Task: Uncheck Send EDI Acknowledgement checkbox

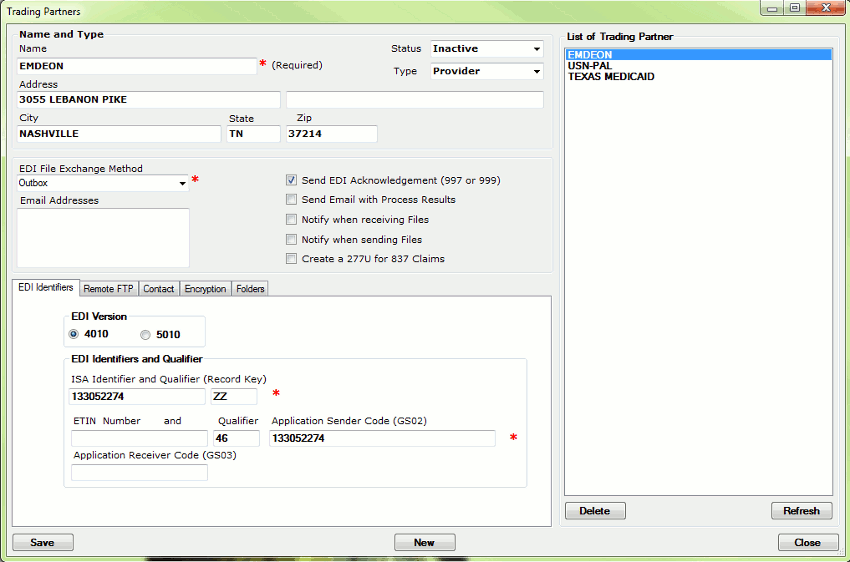Action: point(292,181)
